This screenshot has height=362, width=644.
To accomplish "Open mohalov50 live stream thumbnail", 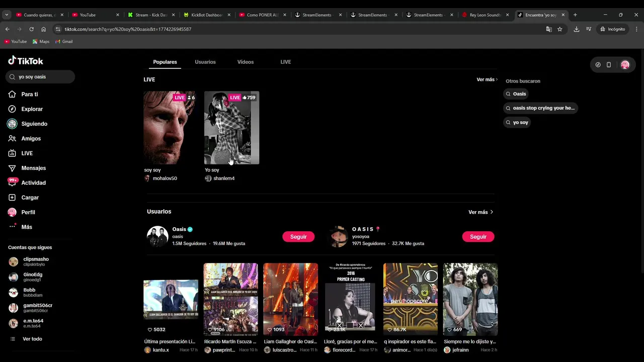I will tap(170, 128).
